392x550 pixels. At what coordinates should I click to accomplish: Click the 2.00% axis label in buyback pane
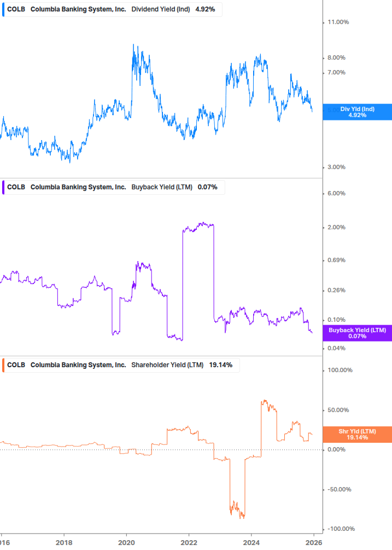pos(336,227)
